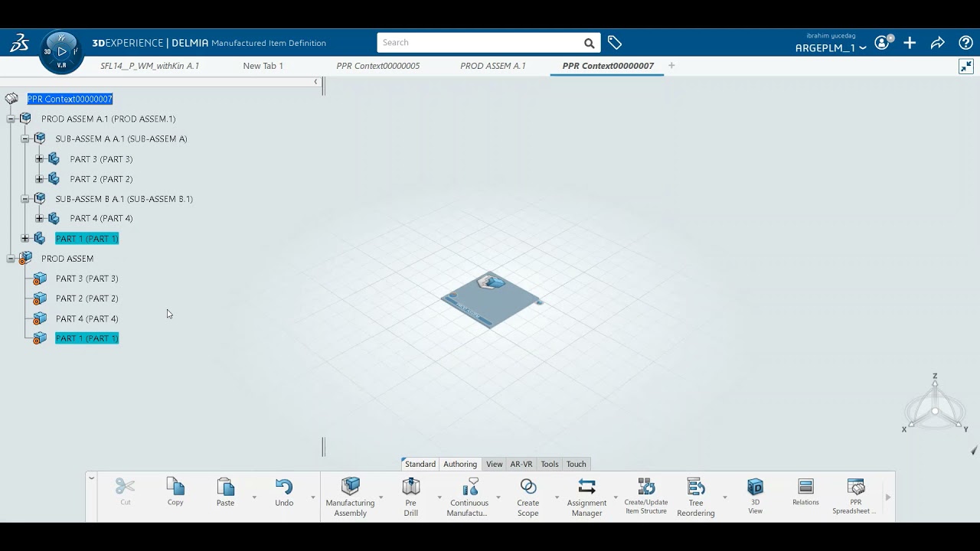Switch to the Touch section tab
The height and width of the screenshot is (551, 980).
coord(577,464)
